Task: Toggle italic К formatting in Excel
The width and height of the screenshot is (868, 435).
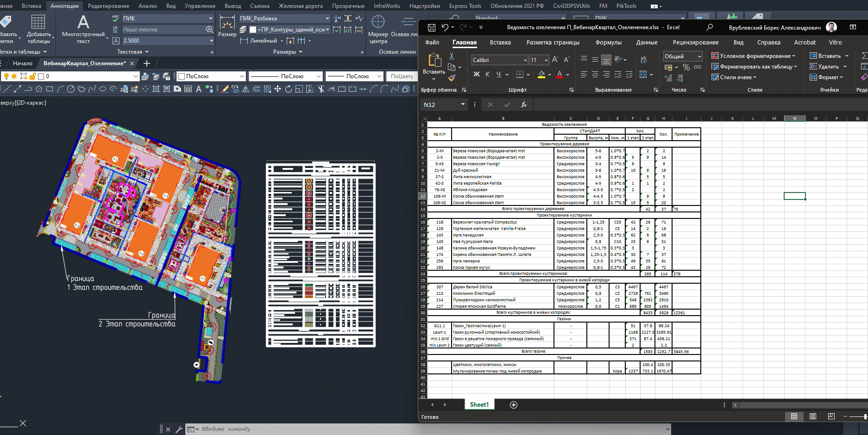Action: coord(487,75)
